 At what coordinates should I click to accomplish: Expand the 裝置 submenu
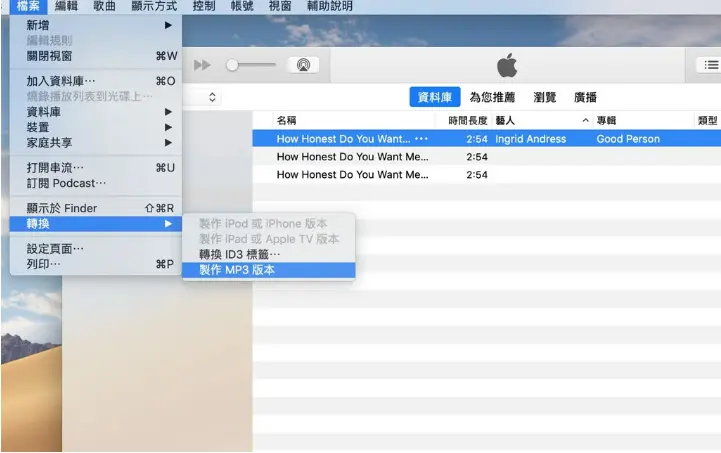pos(96,127)
